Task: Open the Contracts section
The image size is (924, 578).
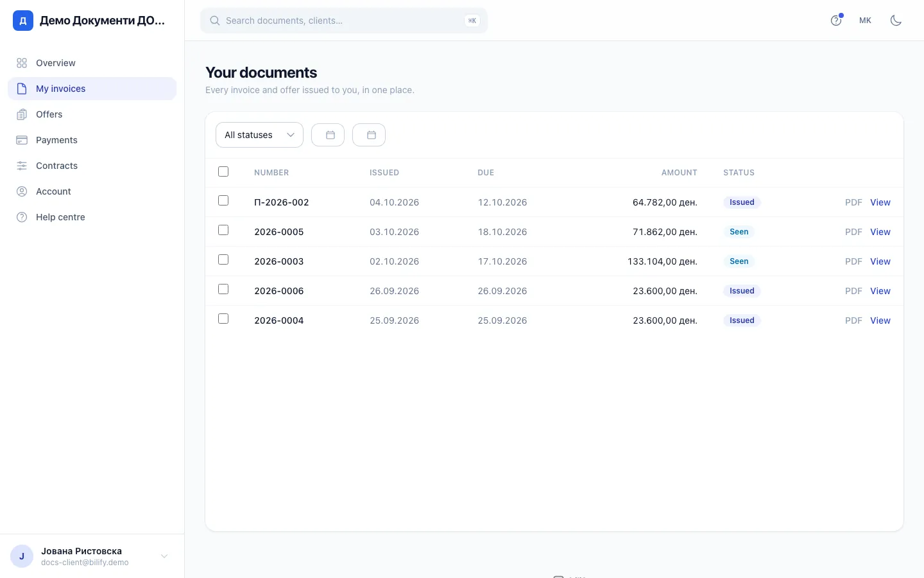Action: pos(92,166)
